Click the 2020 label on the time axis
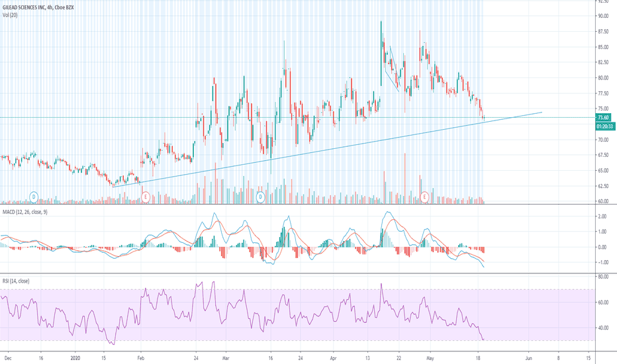The height and width of the screenshot is (364, 617). coord(75,358)
